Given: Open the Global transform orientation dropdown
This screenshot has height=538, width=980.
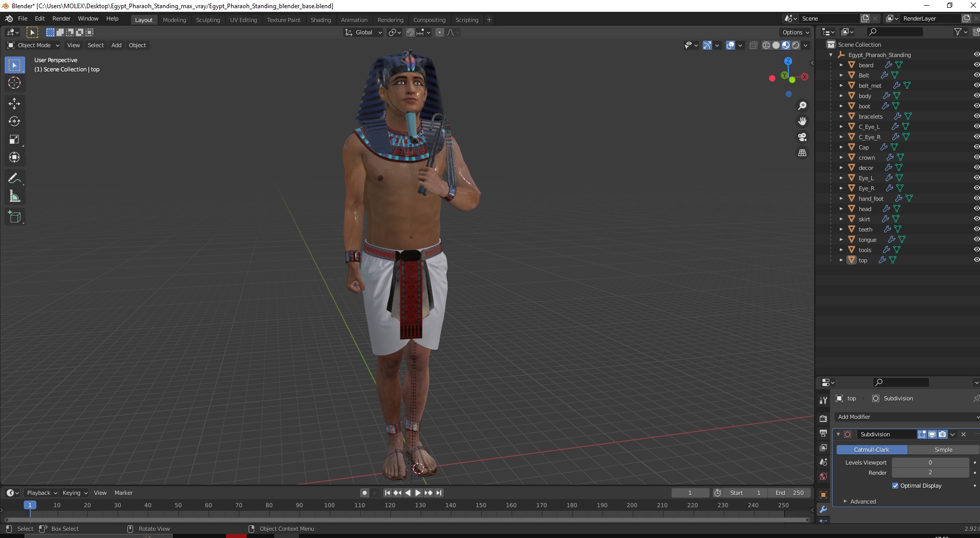Looking at the screenshot, I should click(363, 32).
